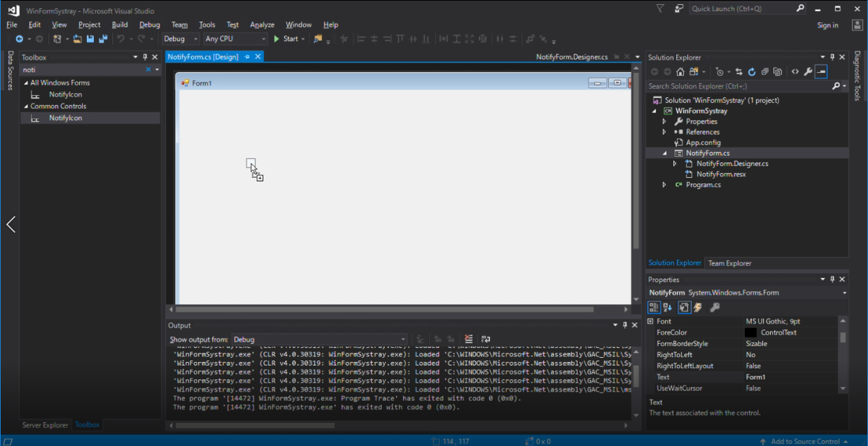Toggle Preview Selected Items button
Viewport: 868px width, 446px height.
click(x=821, y=72)
